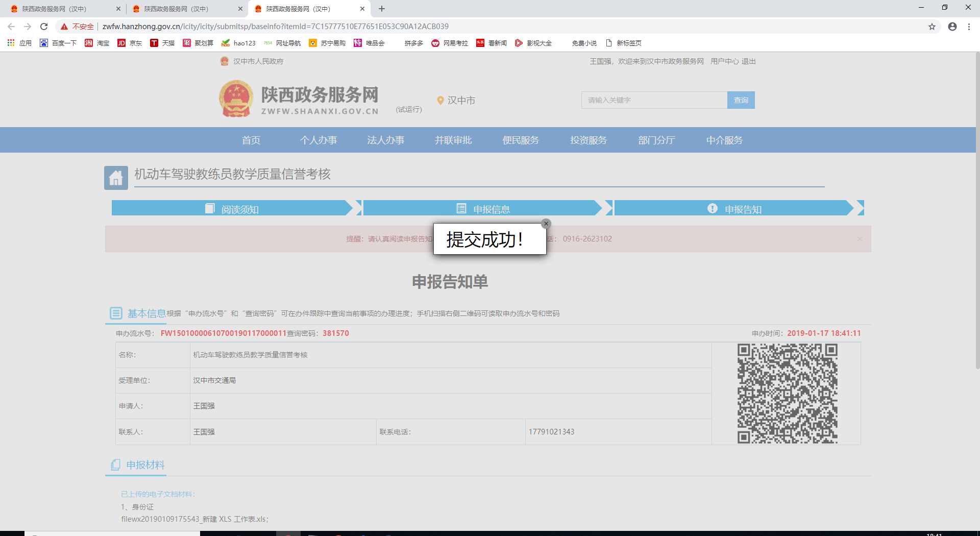The width and height of the screenshot is (980, 536).
Task: Open the 个人办事 navigation menu
Action: pos(318,140)
